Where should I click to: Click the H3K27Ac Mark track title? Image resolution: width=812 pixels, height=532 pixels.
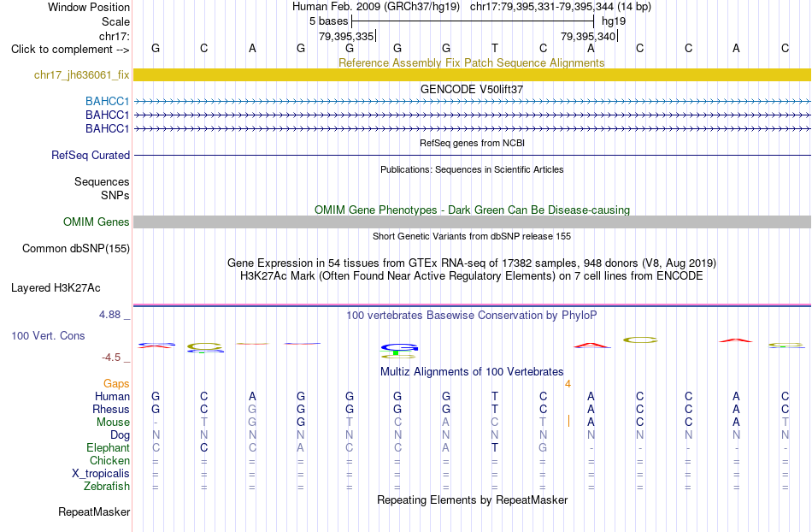[471, 275]
